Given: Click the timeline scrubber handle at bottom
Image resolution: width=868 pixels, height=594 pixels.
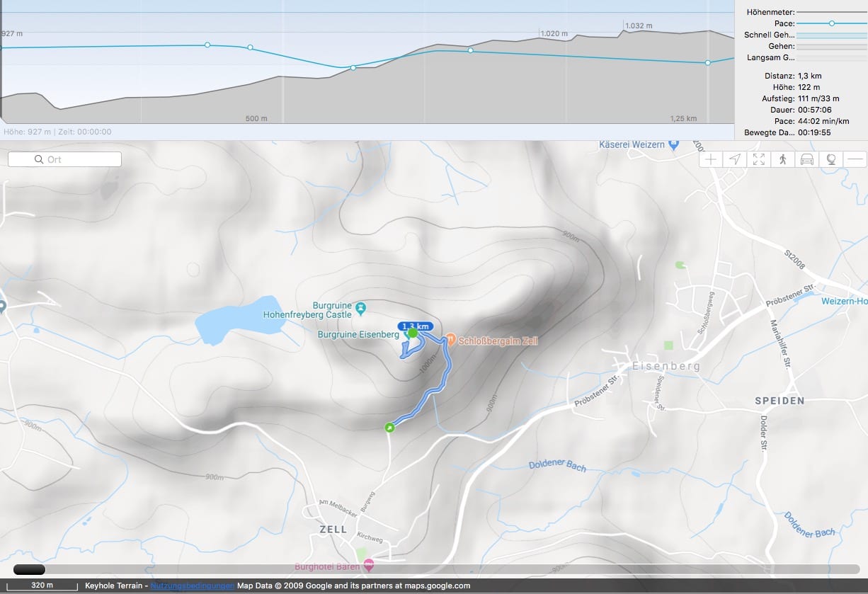Looking at the screenshot, I should [x=29, y=569].
